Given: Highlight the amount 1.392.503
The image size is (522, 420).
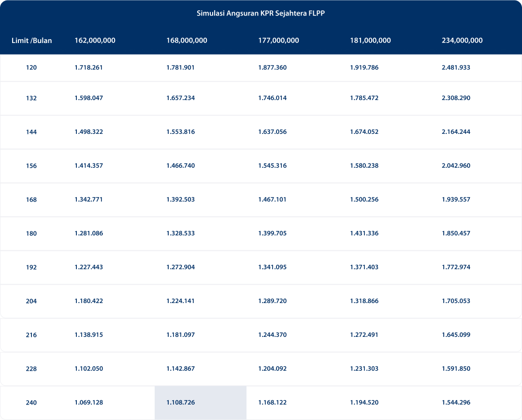Looking at the screenshot, I should tap(180, 200).
